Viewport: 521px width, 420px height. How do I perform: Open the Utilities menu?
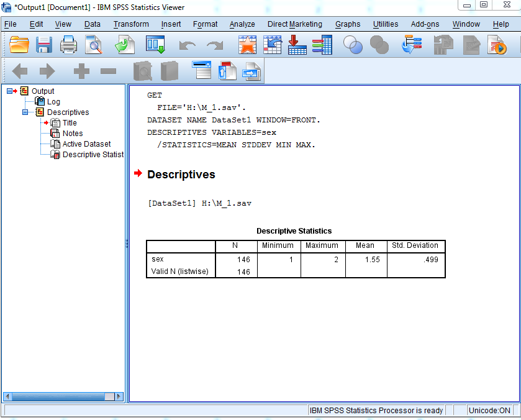386,24
